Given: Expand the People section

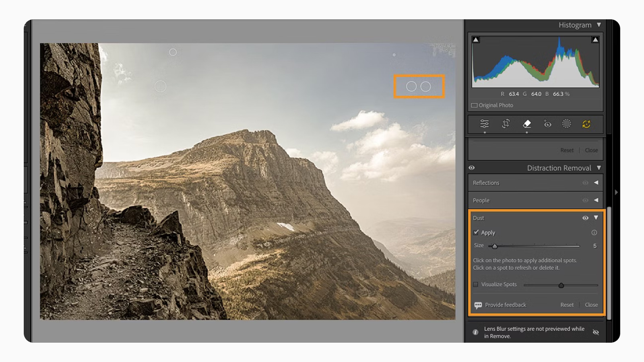Looking at the screenshot, I should point(597,200).
